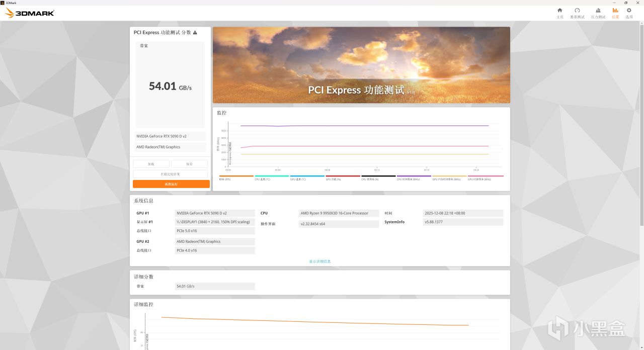Viewport: 644px width, 350px height.
Task: Toggle the CPU 温度 (°C) legend swatch
Action: tap(272, 176)
